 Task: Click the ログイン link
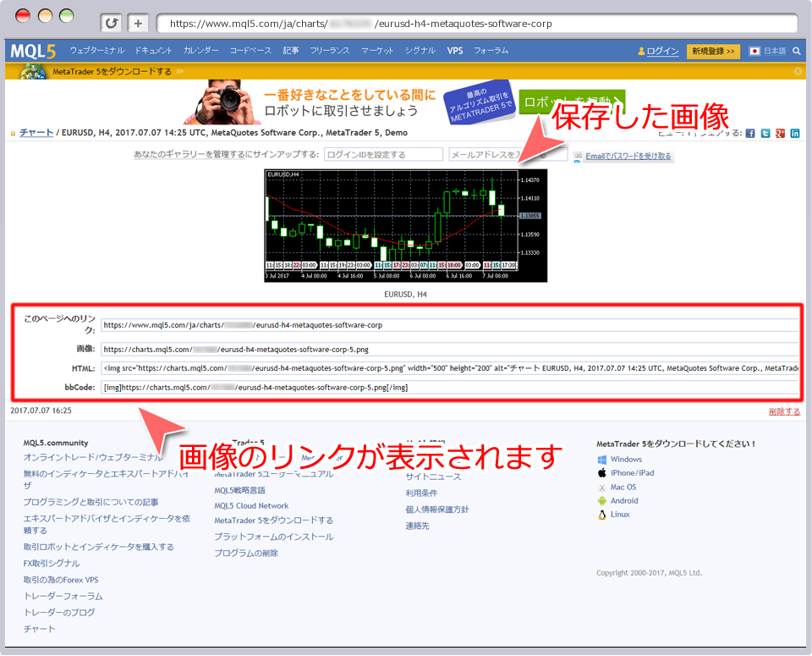coord(662,51)
